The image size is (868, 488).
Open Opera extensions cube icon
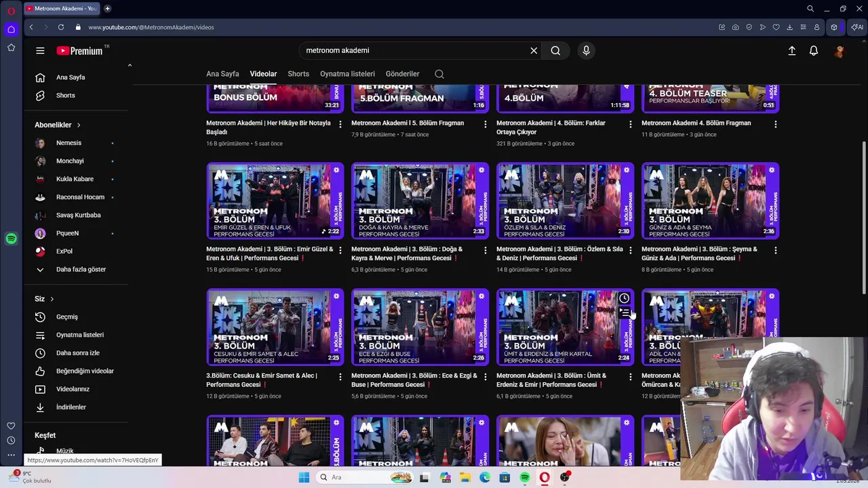coord(834,27)
